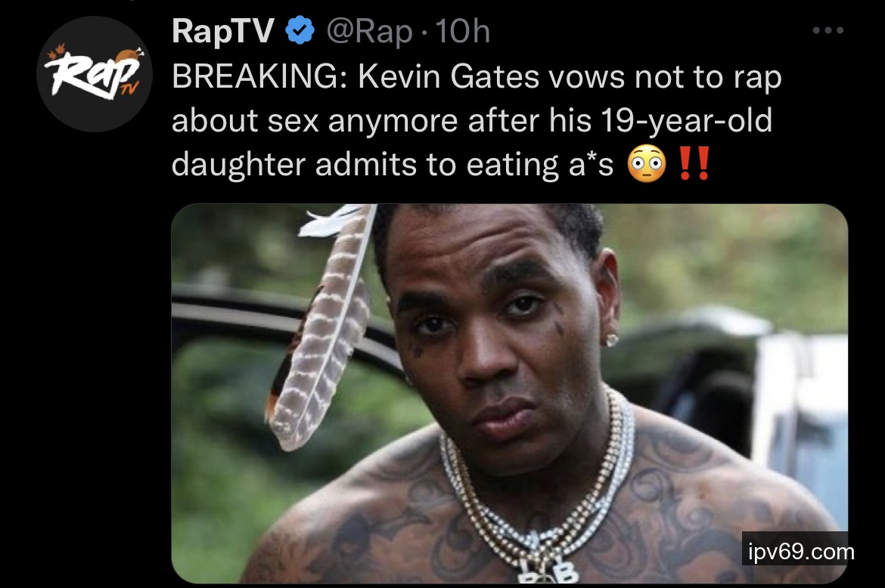Image resolution: width=885 pixels, height=588 pixels.
Task: Click the flushed face emoji
Action: point(647,164)
